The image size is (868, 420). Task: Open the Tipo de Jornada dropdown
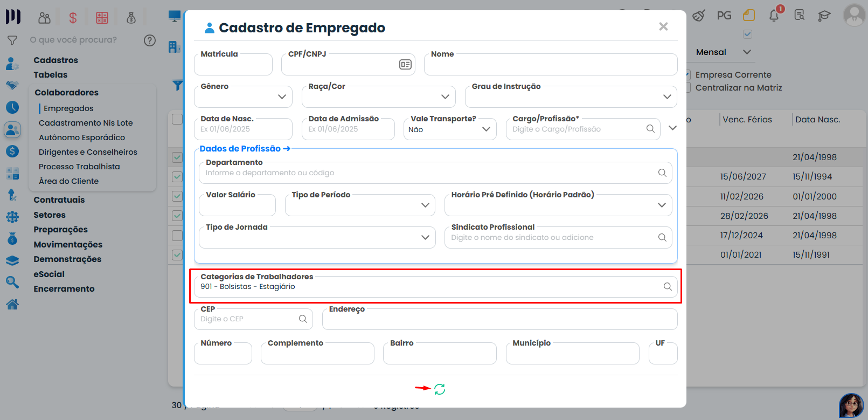coord(317,237)
